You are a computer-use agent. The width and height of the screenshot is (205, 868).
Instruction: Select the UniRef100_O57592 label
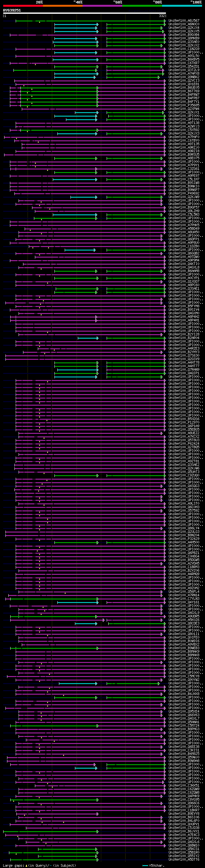click(184, 510)
